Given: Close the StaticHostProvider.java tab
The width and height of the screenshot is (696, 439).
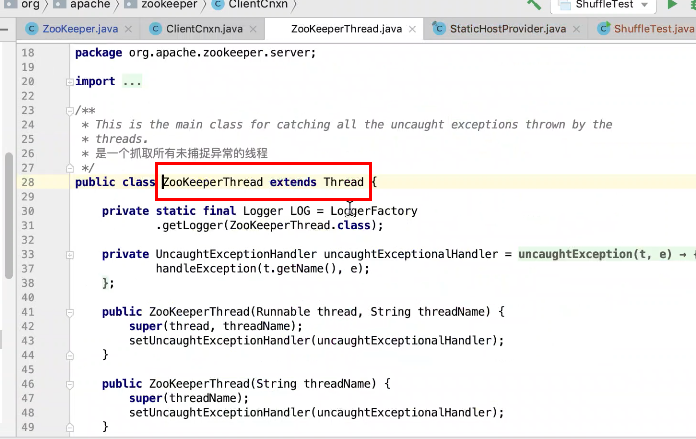Looking at the screenshot, I should [x=576, y=29].
